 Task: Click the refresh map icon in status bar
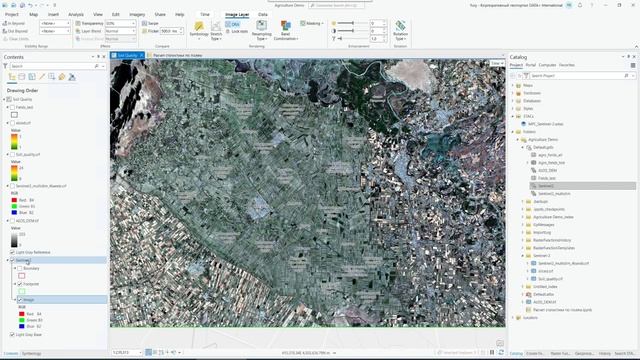501,352
